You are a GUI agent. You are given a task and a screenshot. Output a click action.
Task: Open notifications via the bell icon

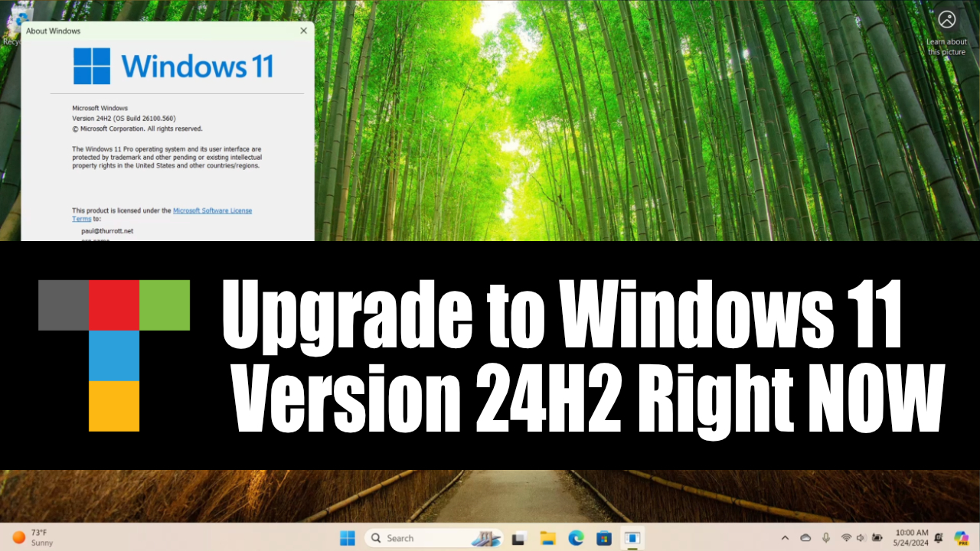point(939,538)
